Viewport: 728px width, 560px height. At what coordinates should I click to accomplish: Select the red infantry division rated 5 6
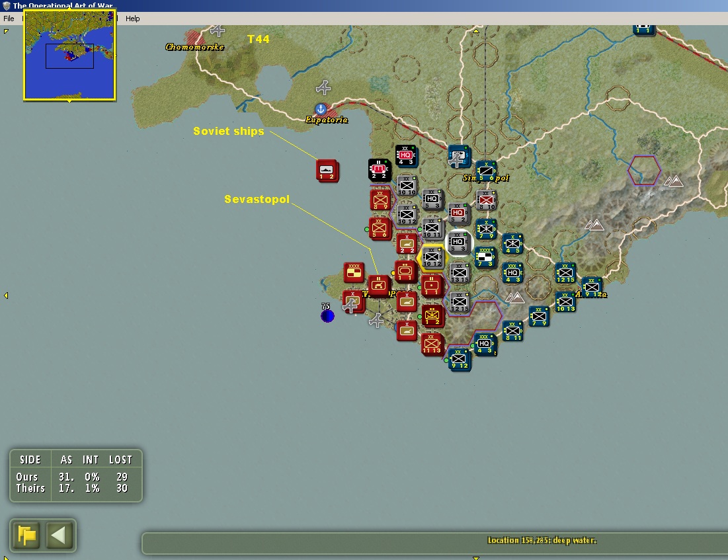380,228
